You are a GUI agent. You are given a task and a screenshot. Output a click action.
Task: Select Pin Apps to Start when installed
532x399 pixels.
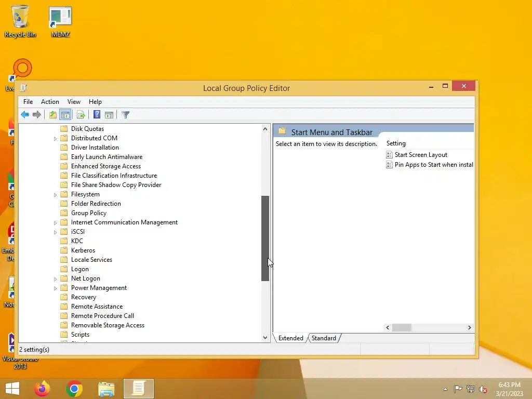click(430, 165)
